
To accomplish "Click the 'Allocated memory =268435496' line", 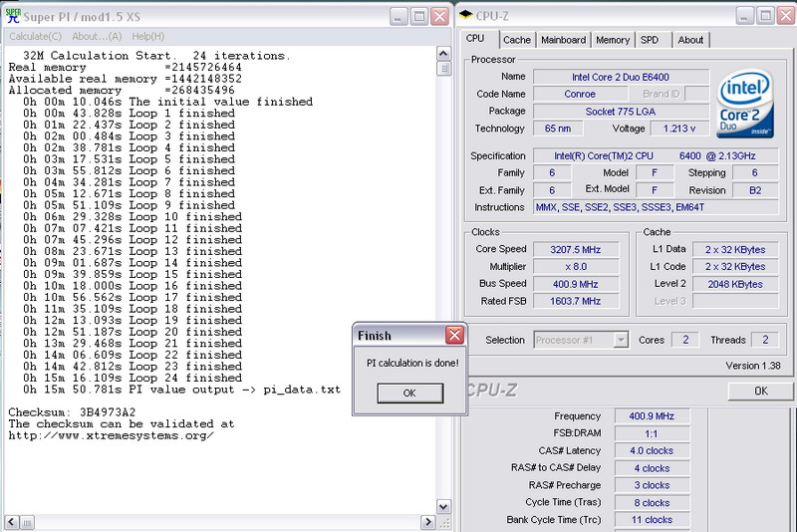I will coord(122,91).
